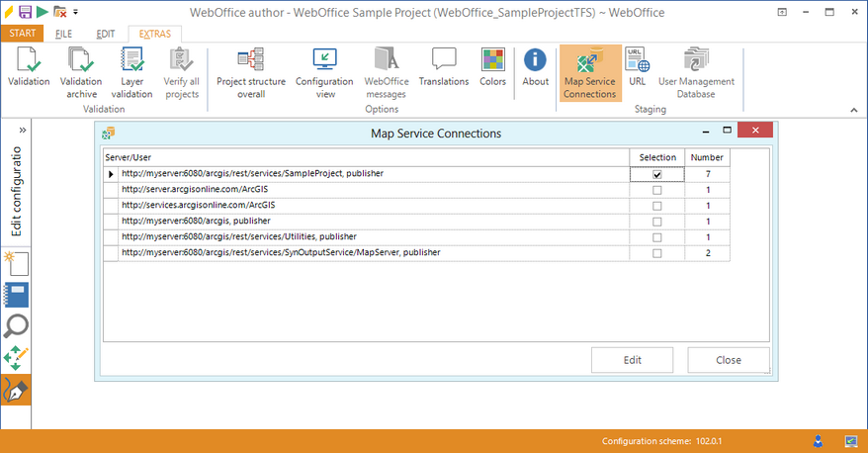Open the Configuration view
This screenshot has width=868, height=453.
[x=324, y=70]
